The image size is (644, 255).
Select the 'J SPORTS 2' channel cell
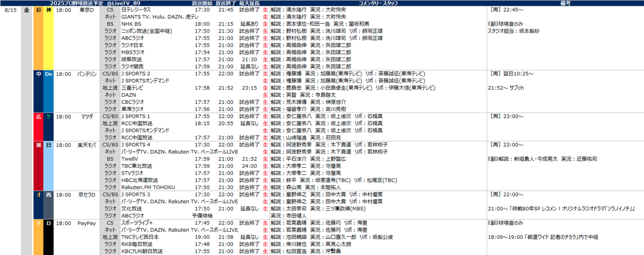pyautogui.click(x=135, y=74)
